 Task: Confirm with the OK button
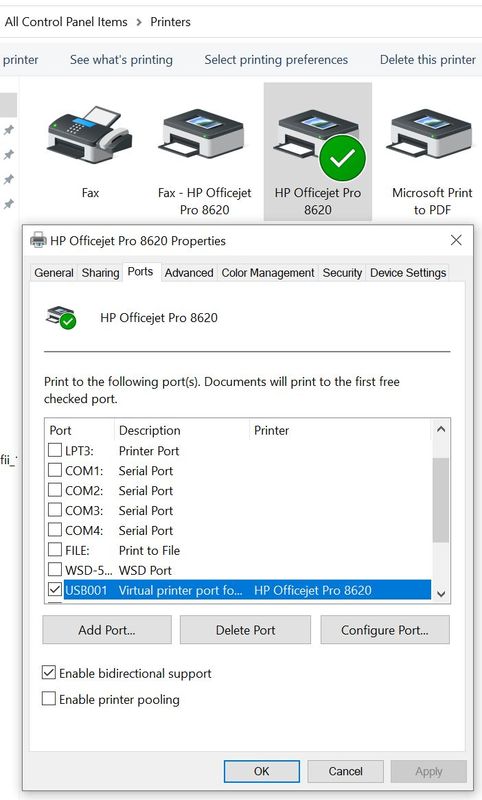tap(262, 771)
